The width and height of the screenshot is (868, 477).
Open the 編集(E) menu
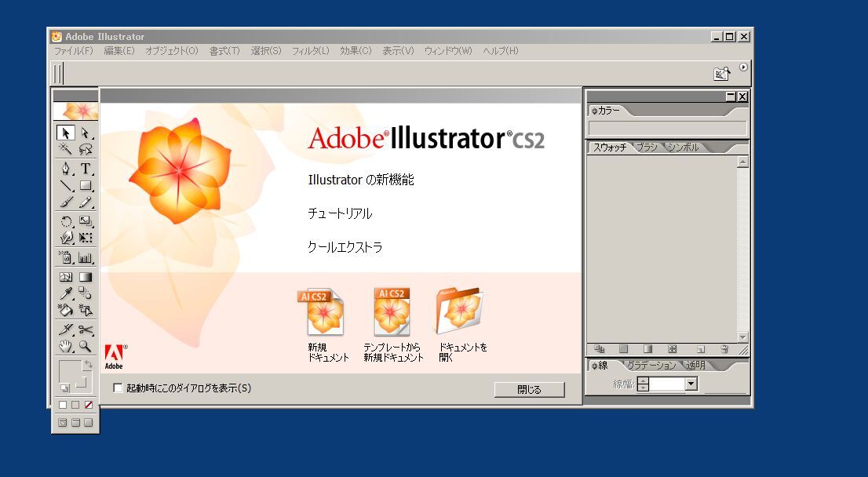[x=119, y=51]
